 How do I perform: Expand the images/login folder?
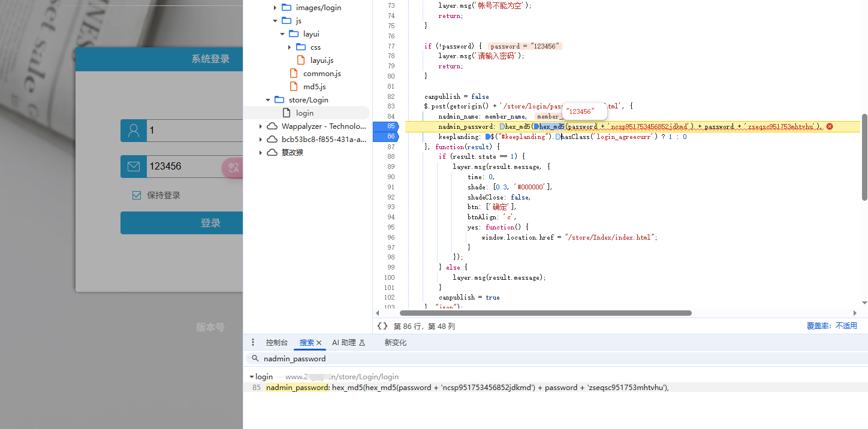275,8
